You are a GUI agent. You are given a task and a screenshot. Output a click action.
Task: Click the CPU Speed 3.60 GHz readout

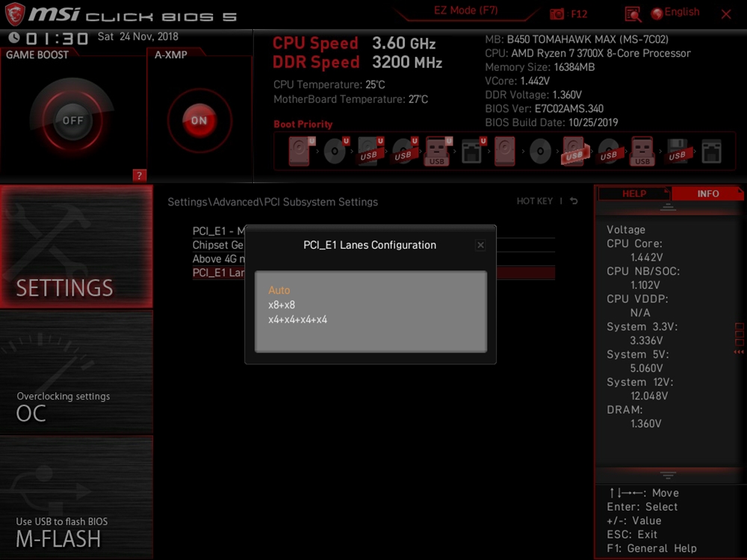[354, 43]
